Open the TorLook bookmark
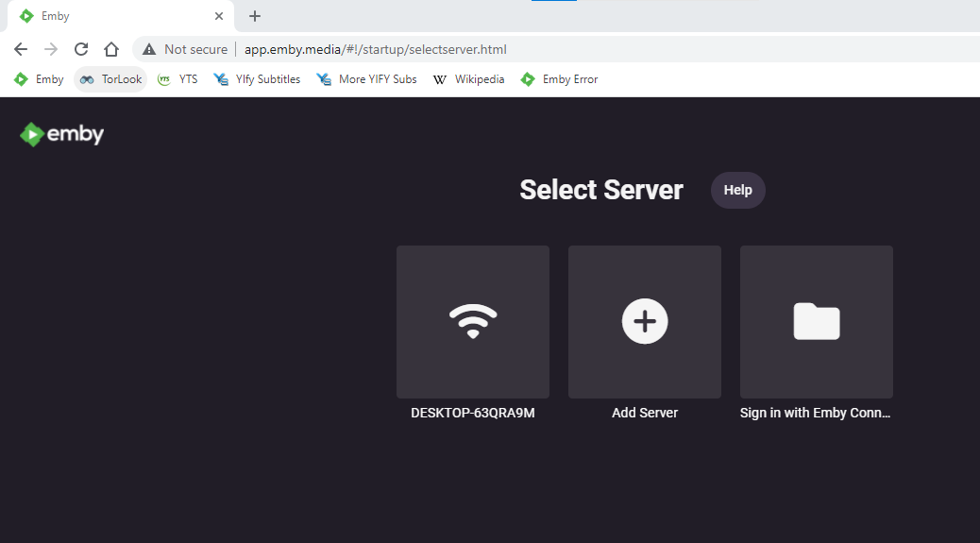The height and width of the screenshot is (543, 980). pos(111,79)
